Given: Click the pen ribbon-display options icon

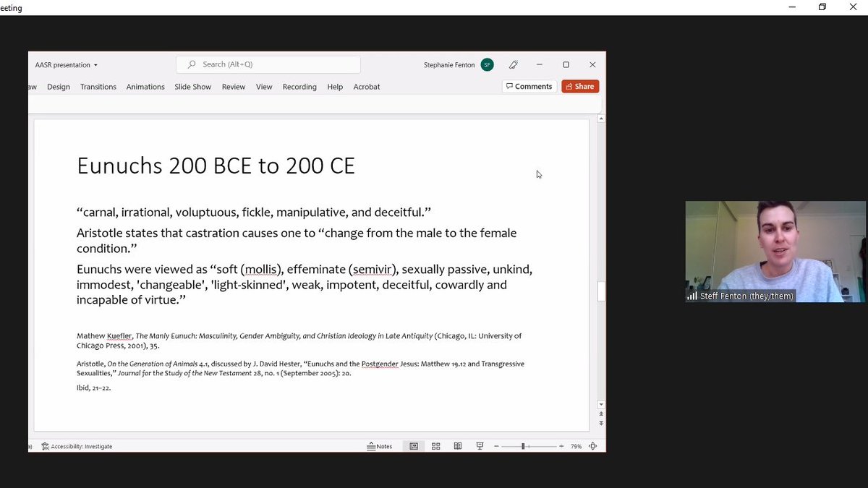Looking at the screenshot, I should 513,64.
